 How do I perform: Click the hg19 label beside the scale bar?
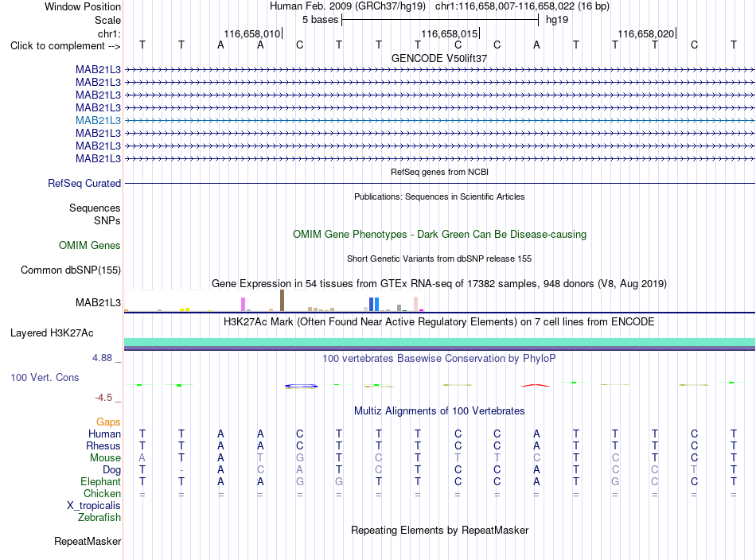click(x=557, y=20)
